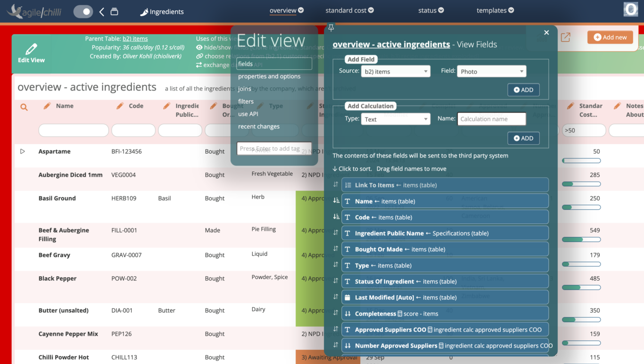
Task: Toggle sort on the Name field row
Action: coord(335,201)
